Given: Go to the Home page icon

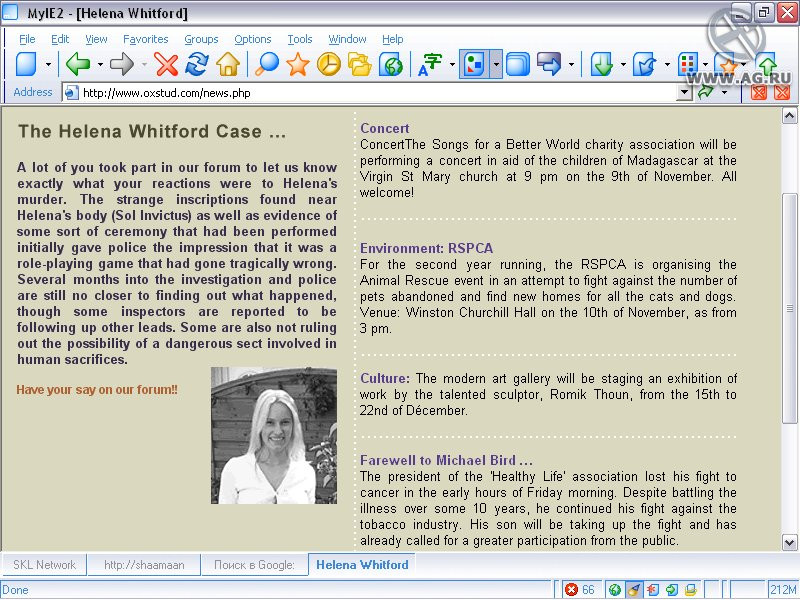Looking at the screenshot, I should click(228, 64).
